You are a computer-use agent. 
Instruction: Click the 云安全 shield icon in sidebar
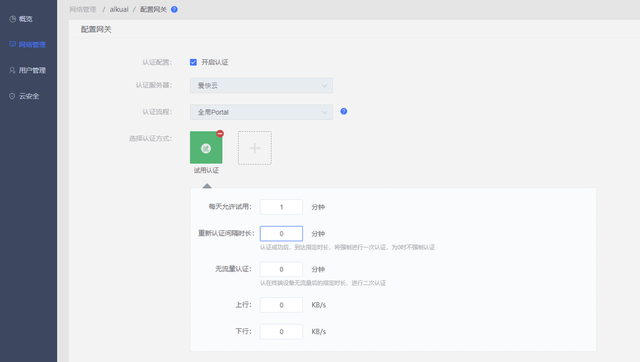12,96
